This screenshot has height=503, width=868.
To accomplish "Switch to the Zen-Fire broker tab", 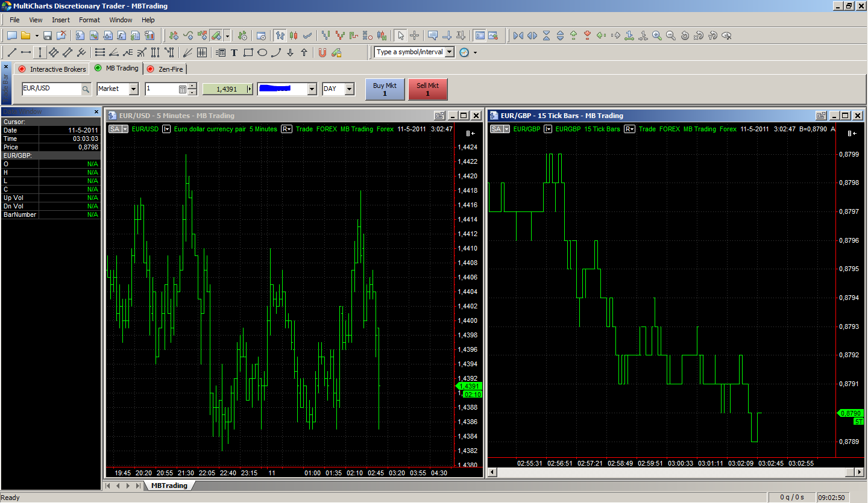I will click(166, 69).
